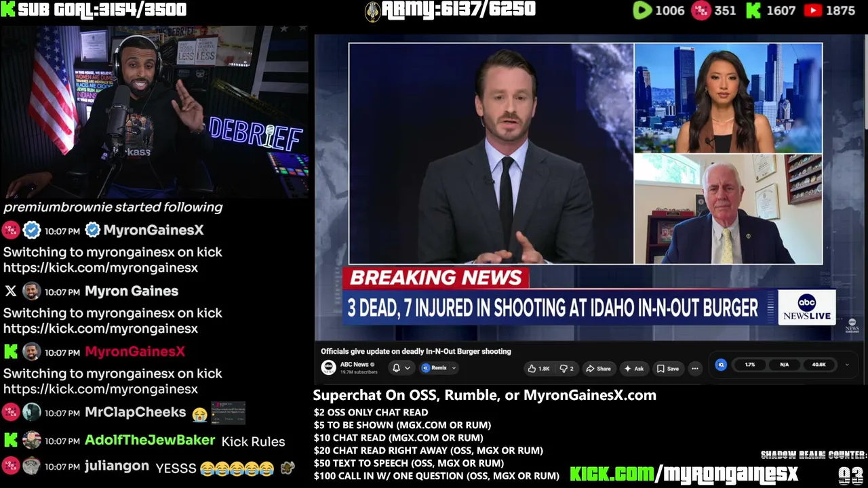Click the 19.7M subscribers text
868x488 pixels.
359,372
